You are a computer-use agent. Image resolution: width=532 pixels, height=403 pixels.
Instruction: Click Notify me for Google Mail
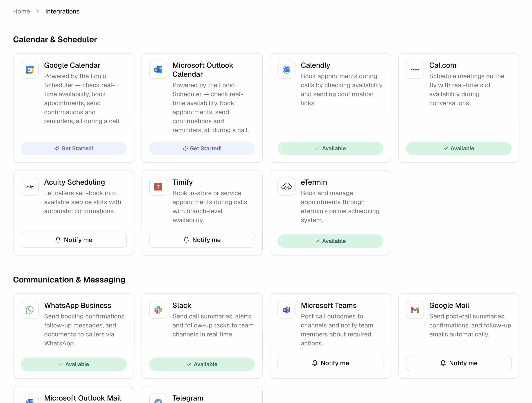point(459,363)
